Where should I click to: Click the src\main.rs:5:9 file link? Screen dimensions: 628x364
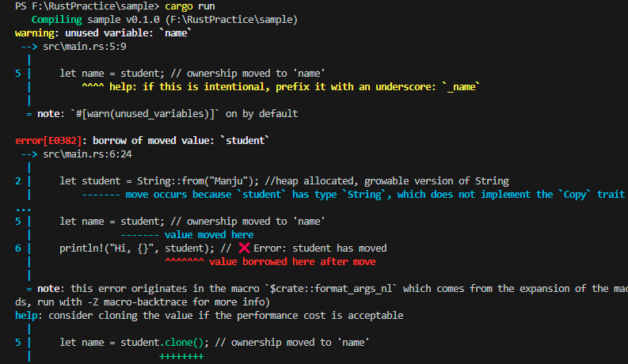point(85,47)
